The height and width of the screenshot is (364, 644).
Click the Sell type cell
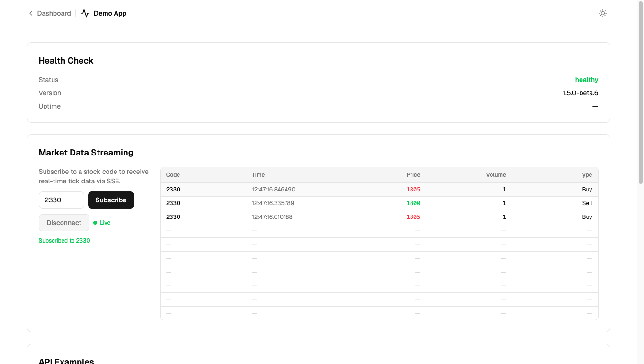pos(587,203)
